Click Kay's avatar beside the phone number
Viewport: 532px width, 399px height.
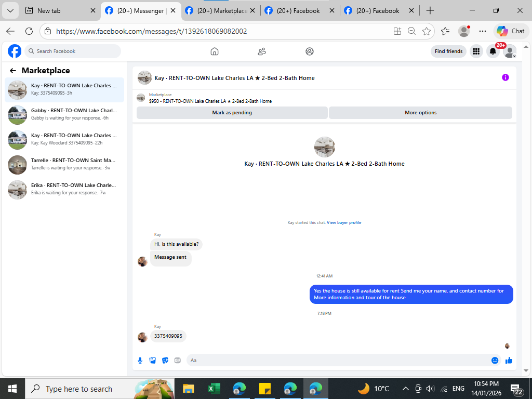[x=142, y=337]
